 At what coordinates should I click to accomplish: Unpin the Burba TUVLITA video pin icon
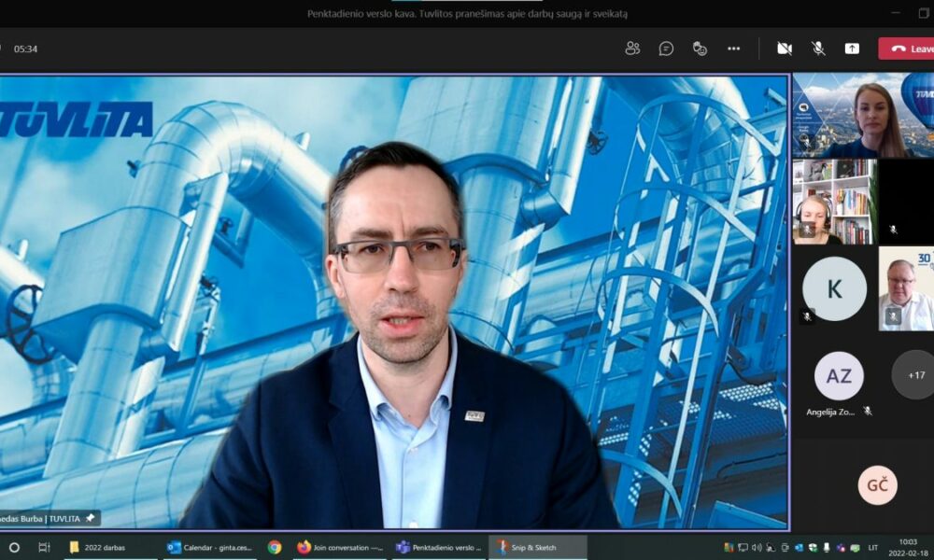coord(90,518)
